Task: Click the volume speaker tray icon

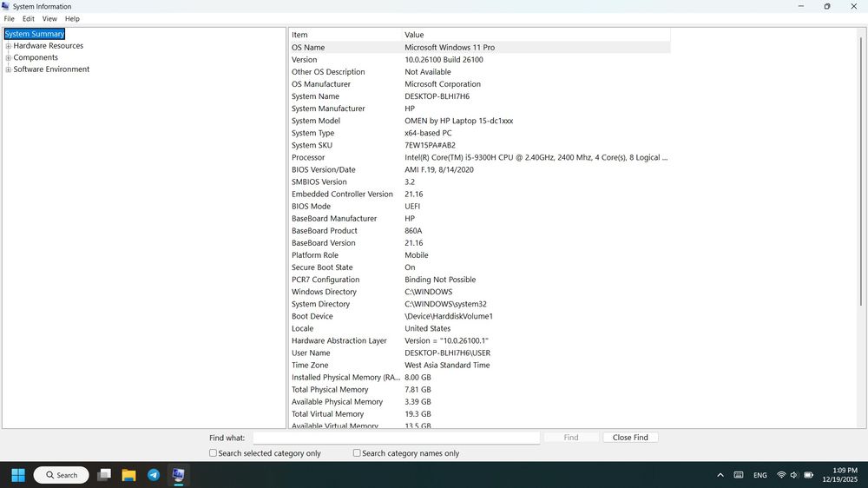Action: tap(794, 475)
